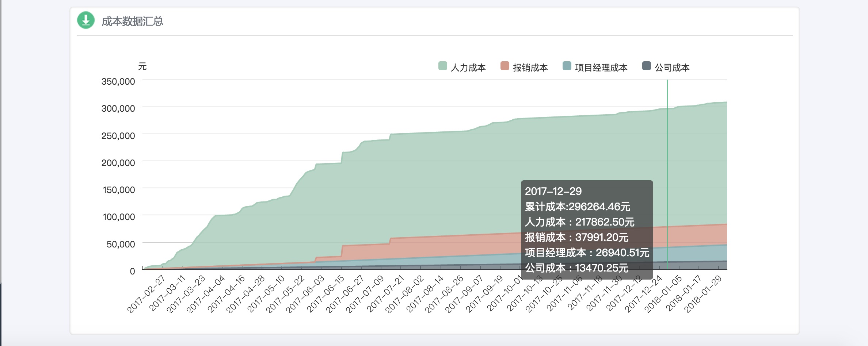Click the 报销成本 legend text label
868x346 pixels.
pyautogui.click(x=530, y=68)
